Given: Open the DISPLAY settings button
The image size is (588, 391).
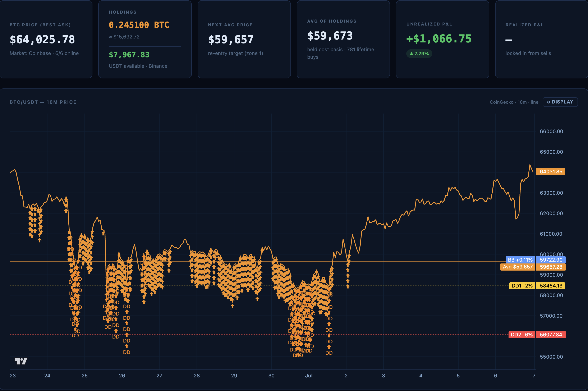Looking at the screenshot, I should click(x=560, y=102).
